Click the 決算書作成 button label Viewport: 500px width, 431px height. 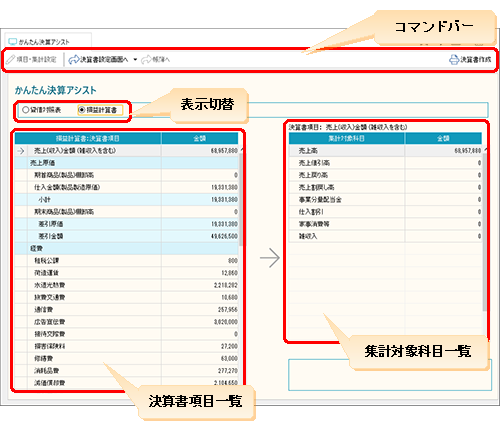(x=476, y=60)
